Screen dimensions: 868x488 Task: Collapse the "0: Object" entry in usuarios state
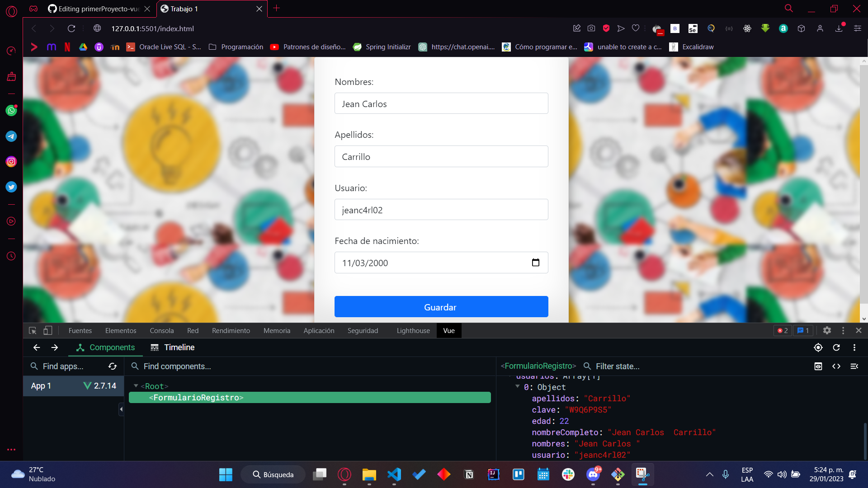click(518, 387)
